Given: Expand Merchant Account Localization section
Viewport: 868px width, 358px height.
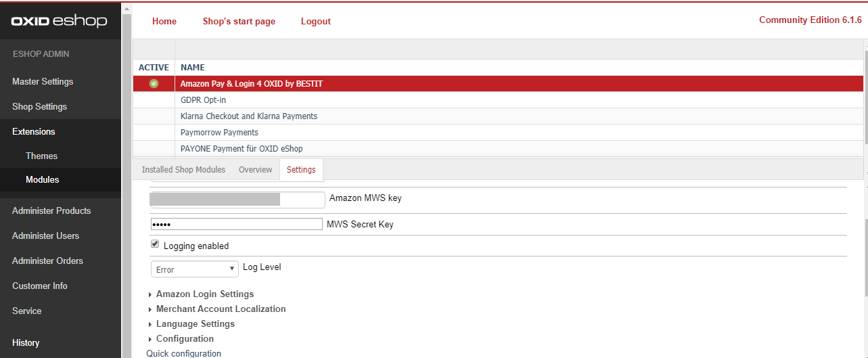Looking at the screenshot, I should tap(221, 309).
